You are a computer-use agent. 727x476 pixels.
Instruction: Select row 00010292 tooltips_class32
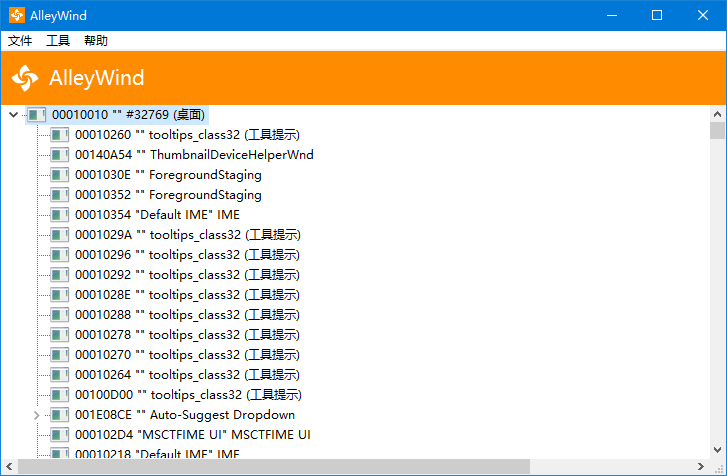click(187, 274)
